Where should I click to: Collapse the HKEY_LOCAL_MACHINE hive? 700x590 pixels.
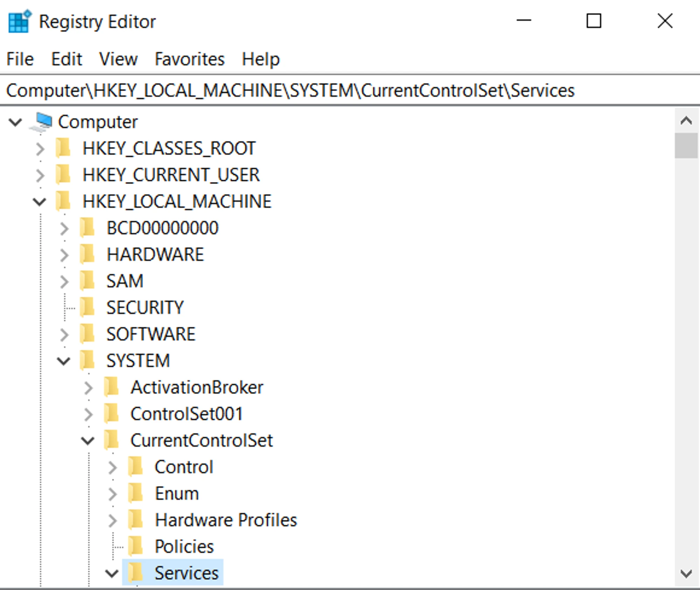coord(40,202)
